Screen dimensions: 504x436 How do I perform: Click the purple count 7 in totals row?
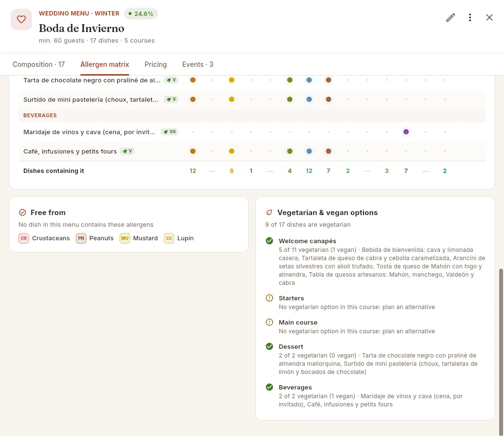[x=406, y=171]
